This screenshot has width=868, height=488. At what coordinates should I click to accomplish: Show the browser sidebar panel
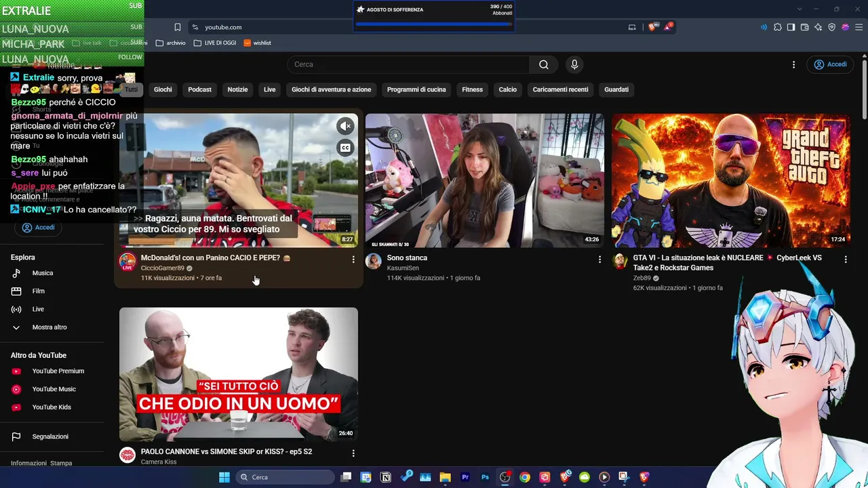coord(791,27)
